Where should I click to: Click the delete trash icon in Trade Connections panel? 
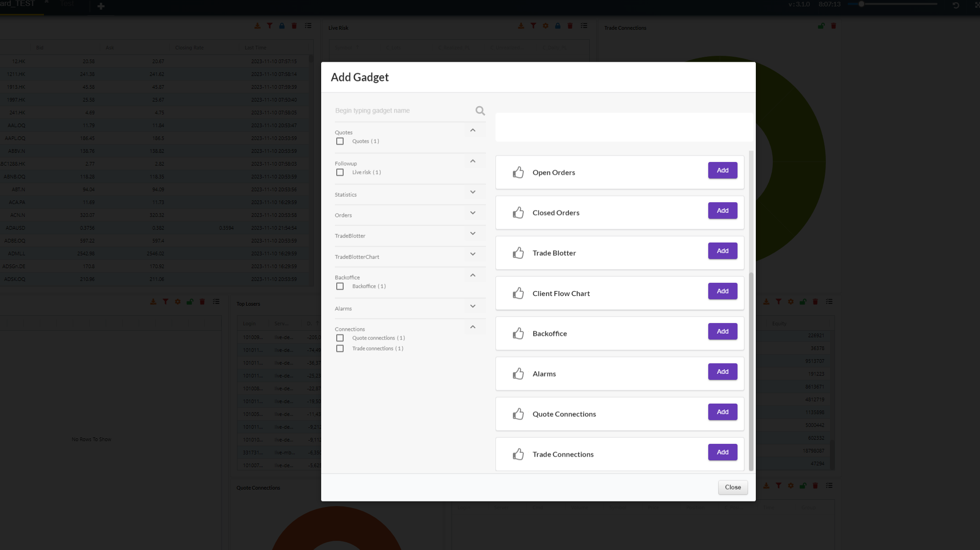[834, 26]
